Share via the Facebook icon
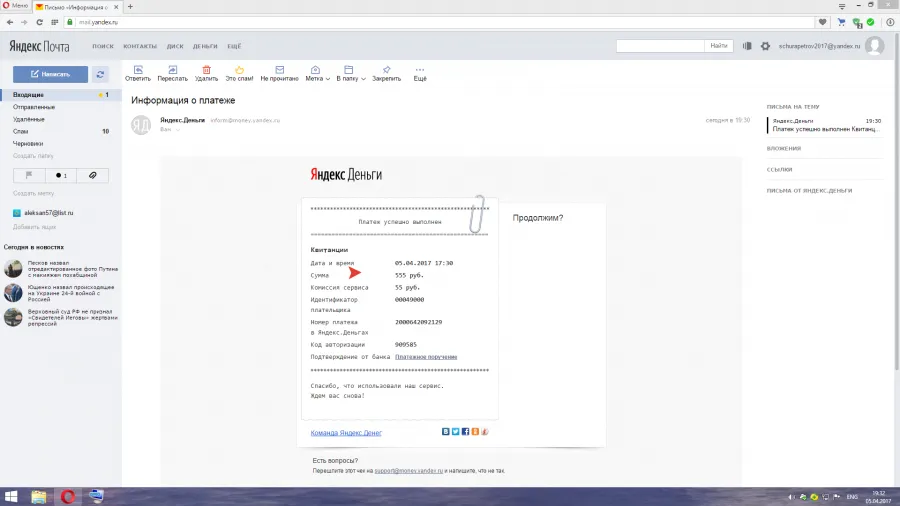Image resolution: width=900 pixels, height=506 pixels. (x=465, y=431)
